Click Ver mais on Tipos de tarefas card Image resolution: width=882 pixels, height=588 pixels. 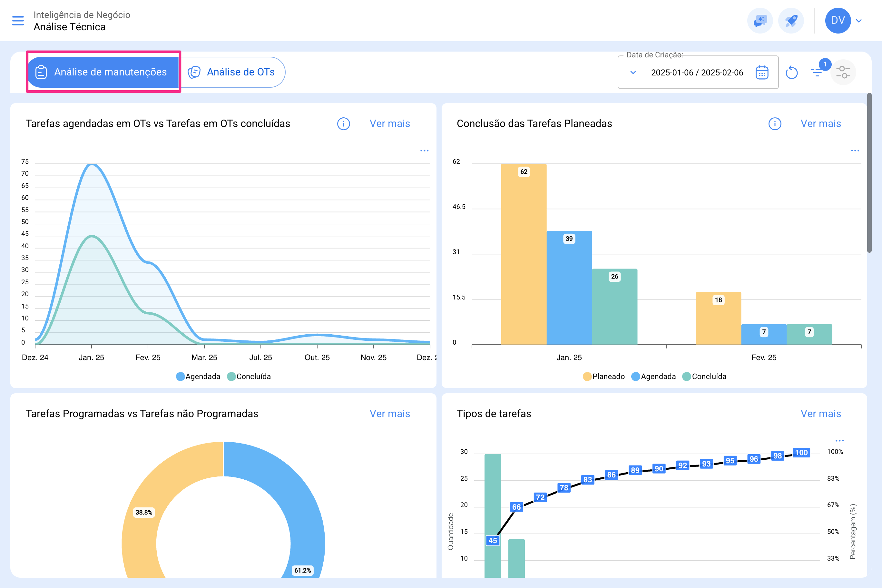pos(820,414)
